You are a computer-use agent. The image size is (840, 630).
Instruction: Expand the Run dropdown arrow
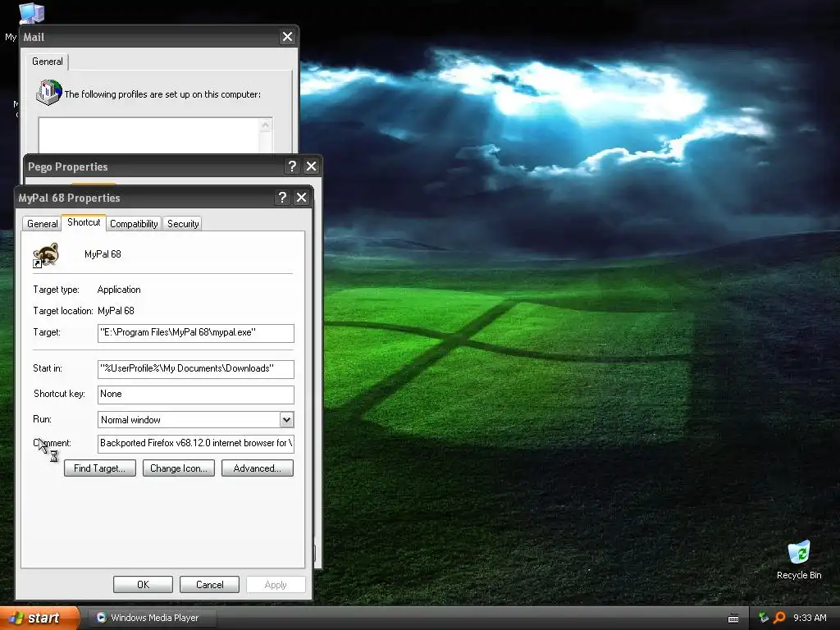[286, 420]
